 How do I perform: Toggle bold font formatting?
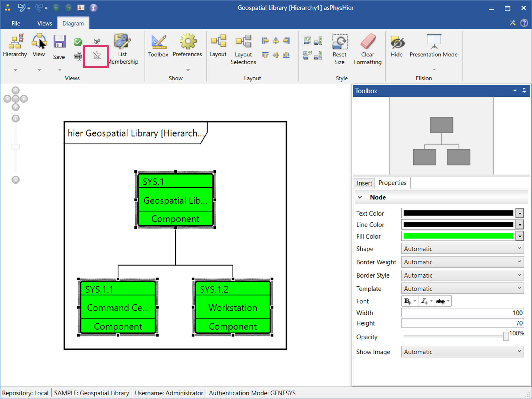(407, 301)
